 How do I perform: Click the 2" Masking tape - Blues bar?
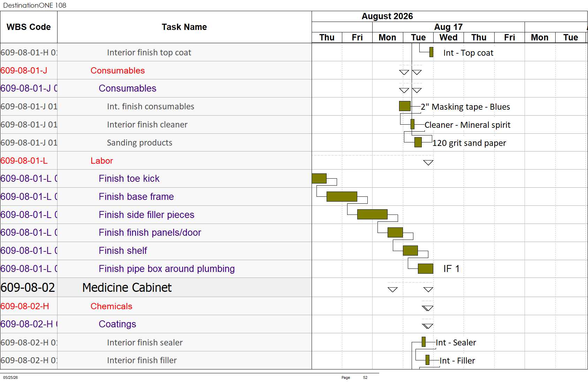(x=405, y=106)
